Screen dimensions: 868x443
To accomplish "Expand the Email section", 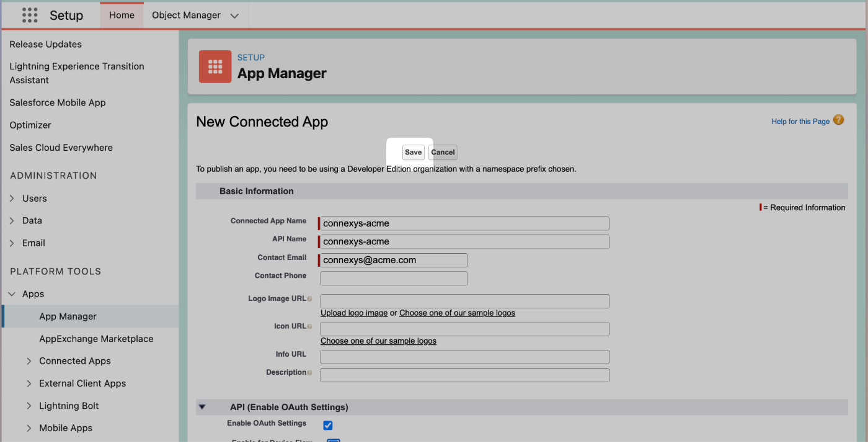I will [x=12, y=243].
